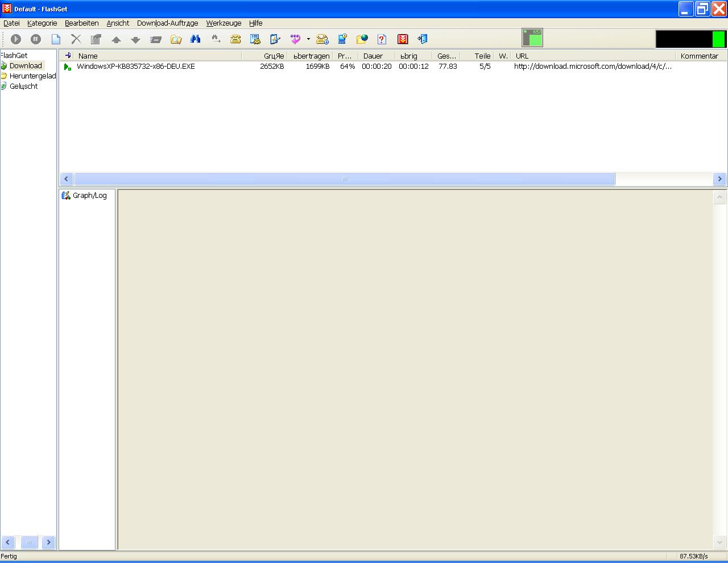This screenshot has width=728, height=563.
Task: Click log pane scroll up arrow
Action: point(719,197)
